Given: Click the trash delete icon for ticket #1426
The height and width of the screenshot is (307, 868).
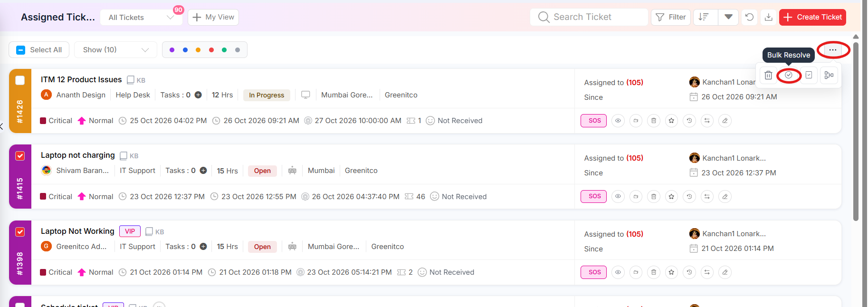Looking at the screenshot, I should [x=654, y=121].
